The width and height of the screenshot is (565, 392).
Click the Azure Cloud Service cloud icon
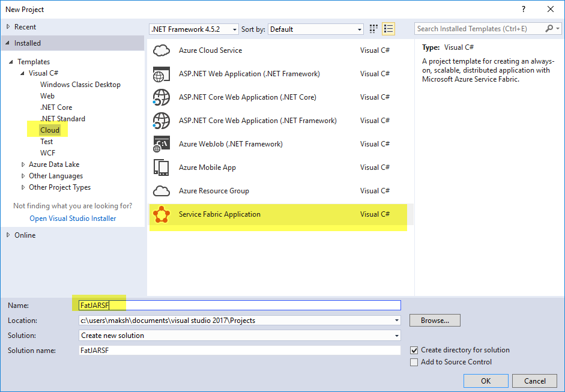[x=162, y=50]
